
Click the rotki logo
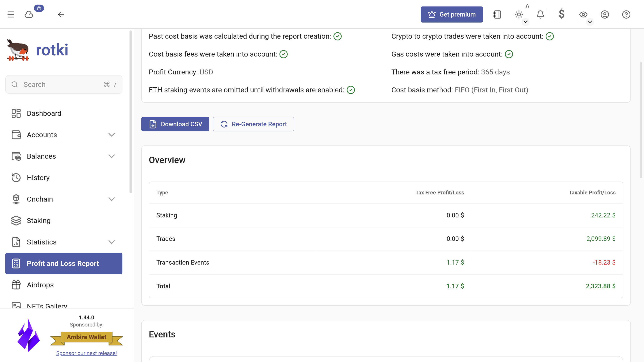pos(38,50)
